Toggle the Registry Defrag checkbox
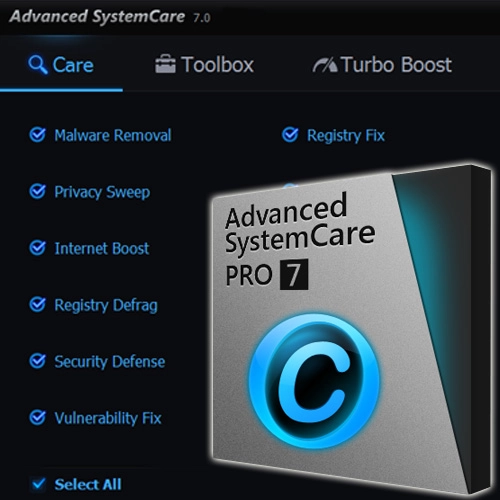 [x=37, y=304]
